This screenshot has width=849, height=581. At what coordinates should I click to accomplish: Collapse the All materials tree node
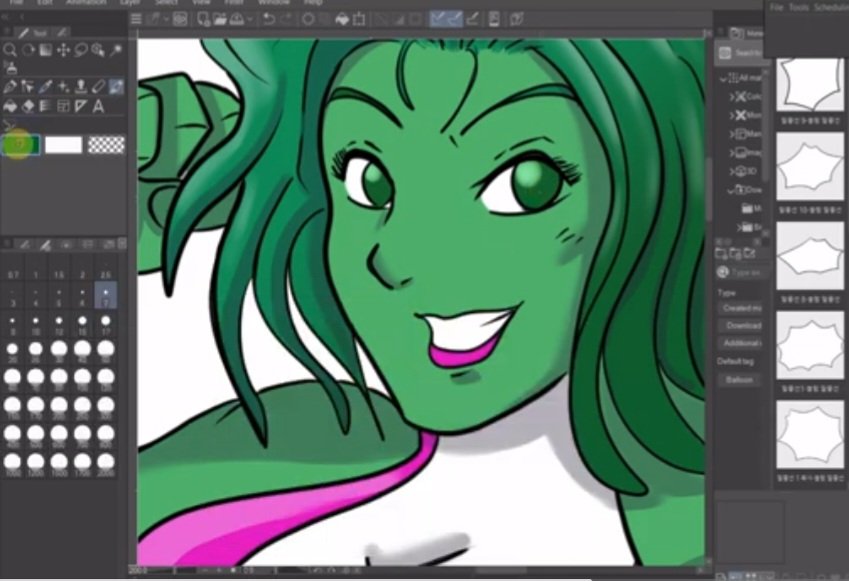click(x=723, y=79)
